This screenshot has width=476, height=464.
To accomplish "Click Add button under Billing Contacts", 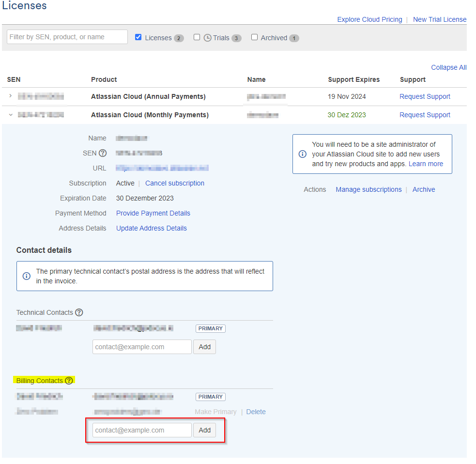I will (x=205, y=430).
